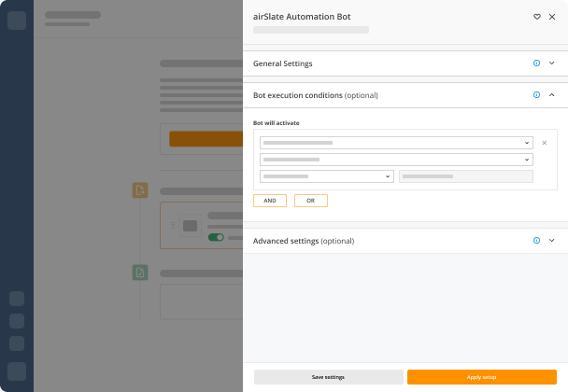Click the Bot will activate label
Image resolution: width=568 pixels, height=392 pixels.
[276, 123]
